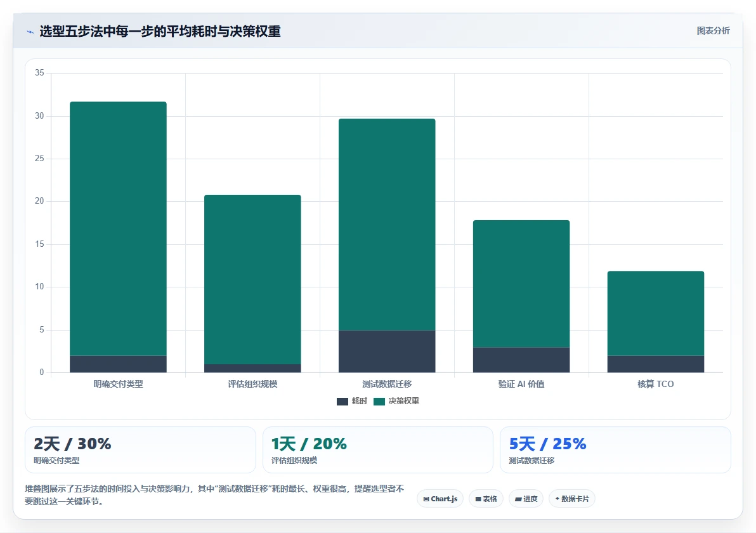Click the chart title 选型五步法中每一步的平均耗时与决策权重

click(x=160, y=32)
